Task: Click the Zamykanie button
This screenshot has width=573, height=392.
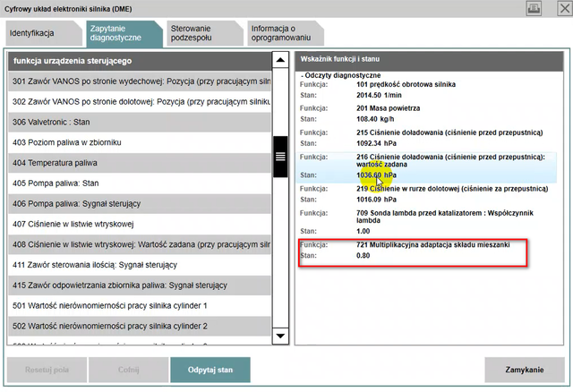Action: 525,370
